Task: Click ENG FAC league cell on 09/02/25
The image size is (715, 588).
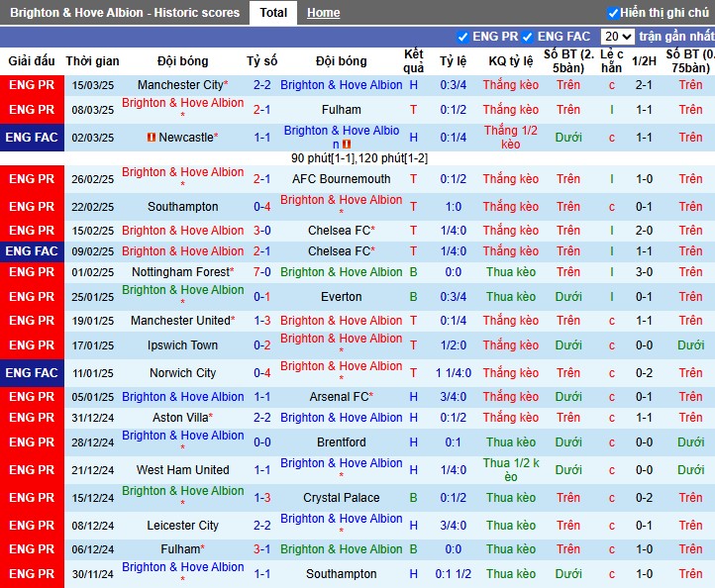Action: (x=32, y=251)
